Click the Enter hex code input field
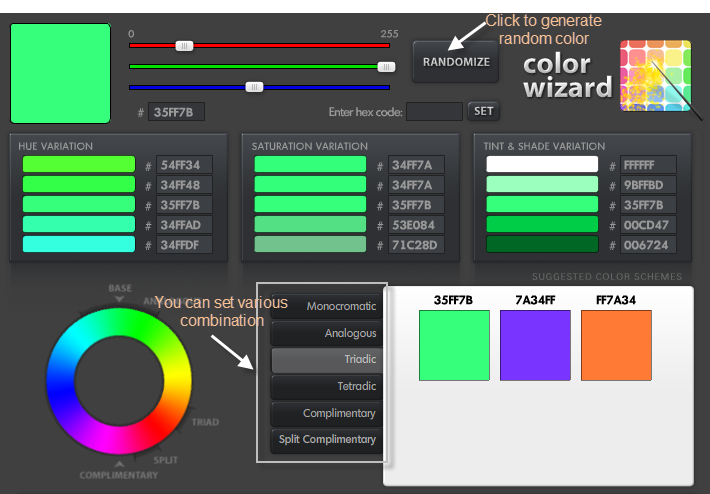 coord(434,111)
